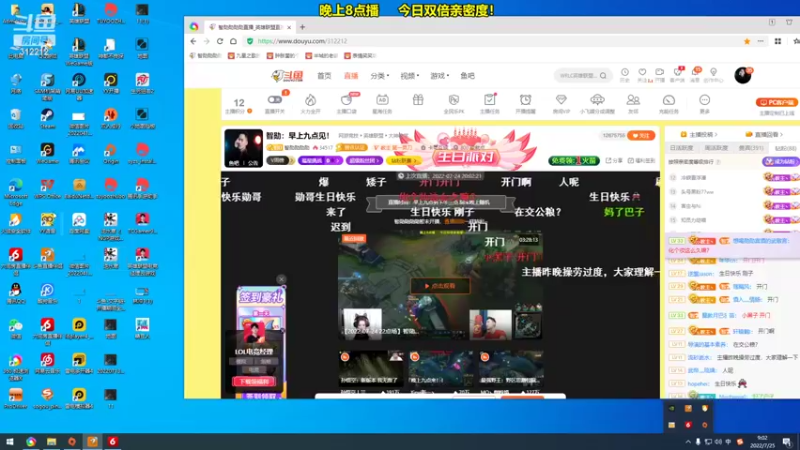The image size is (800, 450).
Task: Open the notification center on taskbar
Action: (x=787, y=442)
